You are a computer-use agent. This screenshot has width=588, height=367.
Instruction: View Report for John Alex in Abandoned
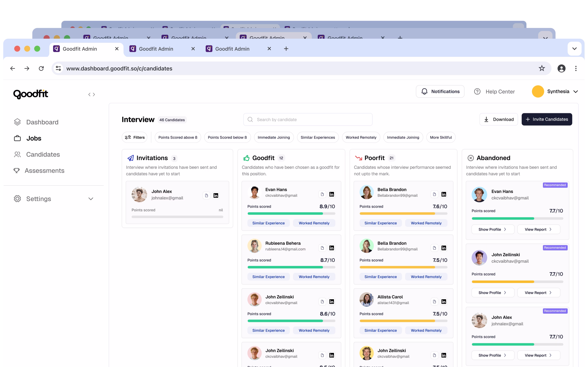(x=539, y=355)
